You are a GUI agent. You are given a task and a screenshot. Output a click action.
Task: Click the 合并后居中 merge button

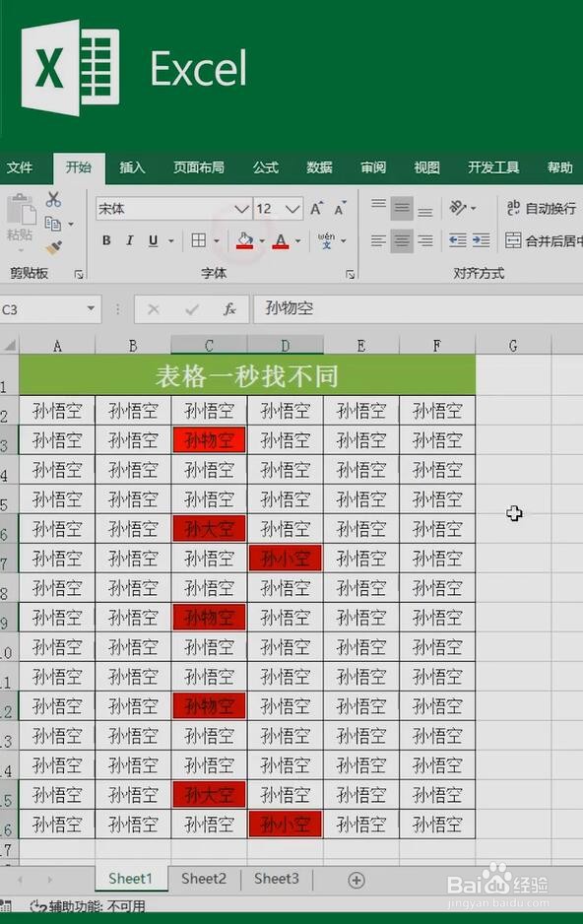545,240
